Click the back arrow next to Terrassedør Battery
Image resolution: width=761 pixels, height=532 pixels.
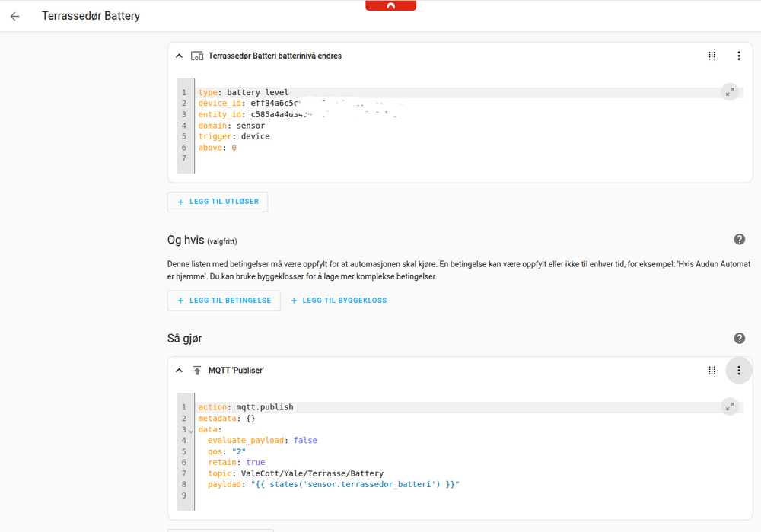15,16
